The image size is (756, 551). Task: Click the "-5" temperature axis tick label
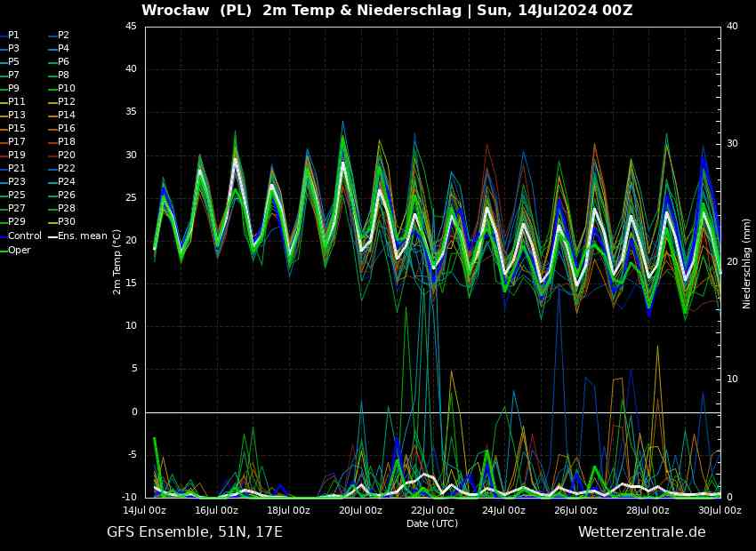[131, 455]
